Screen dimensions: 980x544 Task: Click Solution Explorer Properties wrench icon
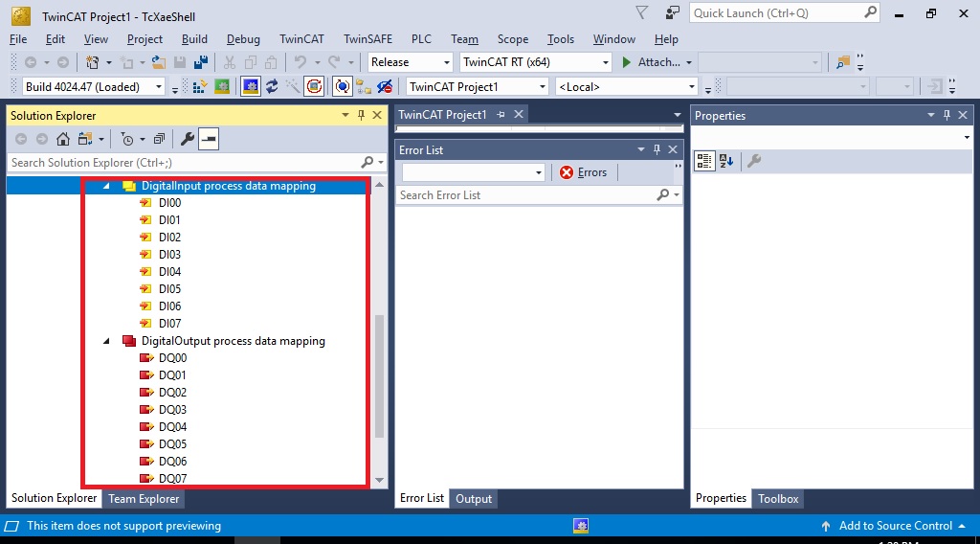(187, 139)
